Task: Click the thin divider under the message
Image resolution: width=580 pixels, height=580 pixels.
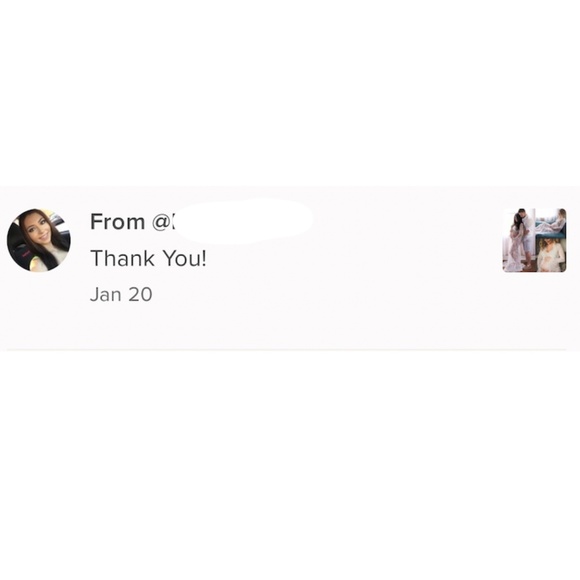Action: (287, 349)
